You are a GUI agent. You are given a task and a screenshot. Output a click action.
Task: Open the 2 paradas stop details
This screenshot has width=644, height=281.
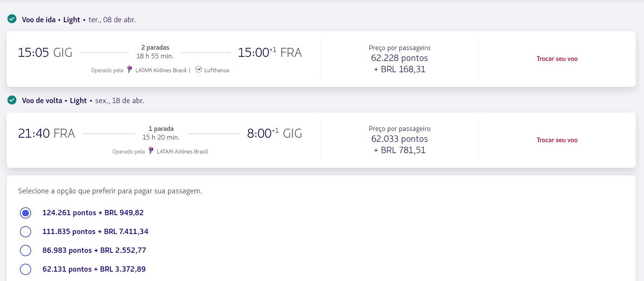pos(155,47)
